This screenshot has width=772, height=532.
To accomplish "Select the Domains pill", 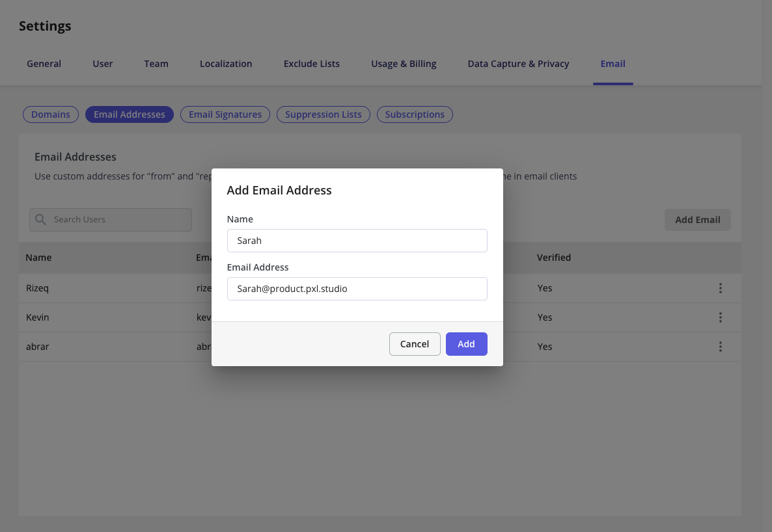I will [x=51, y=114].
